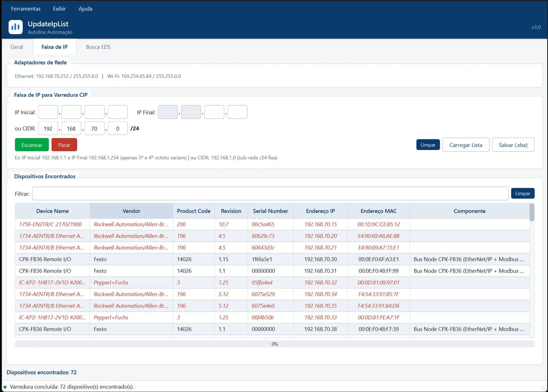Click CIDR first octet field showing 192
This screenshot has width=548, height=392.
click(48, 128)
